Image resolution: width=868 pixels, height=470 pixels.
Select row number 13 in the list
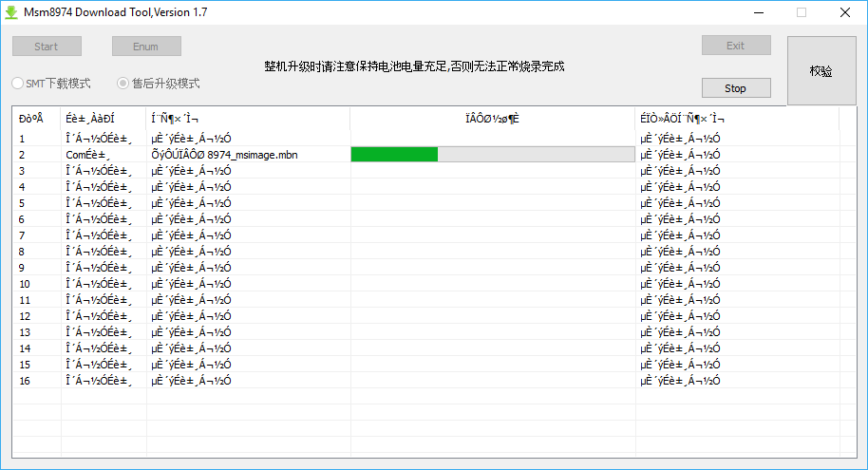[25, 332]
